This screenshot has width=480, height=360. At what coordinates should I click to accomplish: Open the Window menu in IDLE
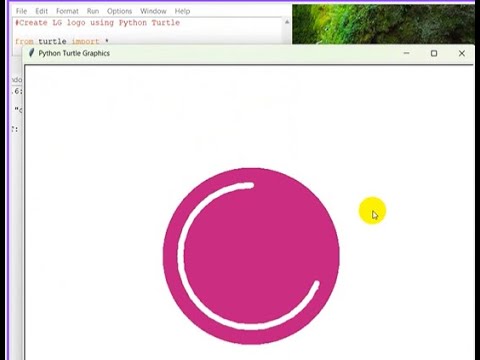pyautogui.click(x=153, y=11)
